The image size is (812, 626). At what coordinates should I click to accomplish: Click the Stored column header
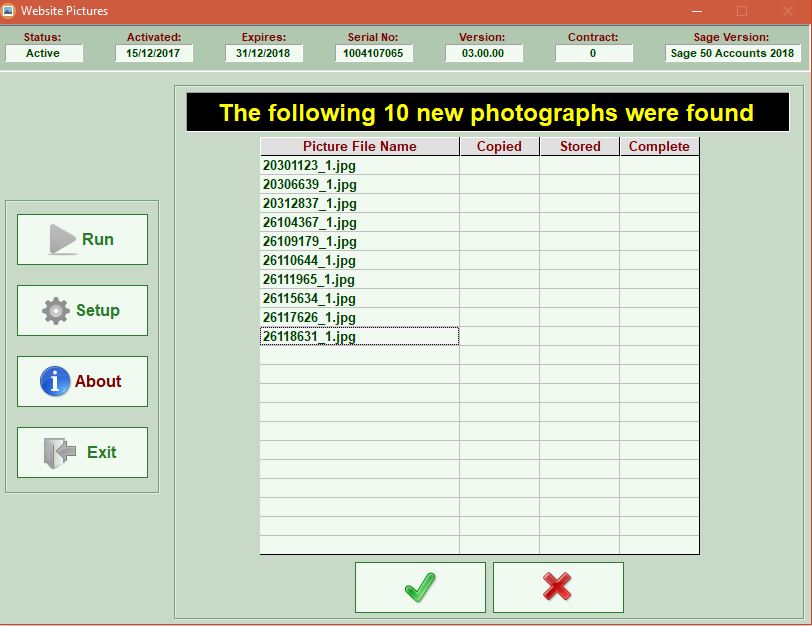pyautogui.click(x=580, y=147)
